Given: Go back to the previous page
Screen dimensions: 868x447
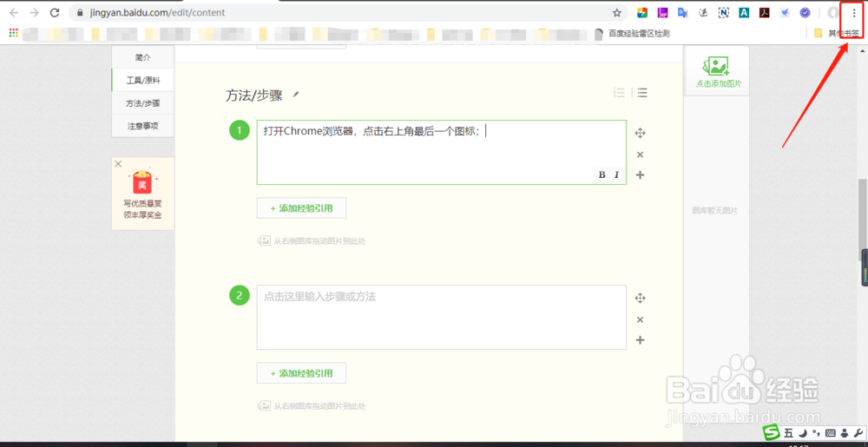Looking at the screenshot, I should click(x=15, y=12).
